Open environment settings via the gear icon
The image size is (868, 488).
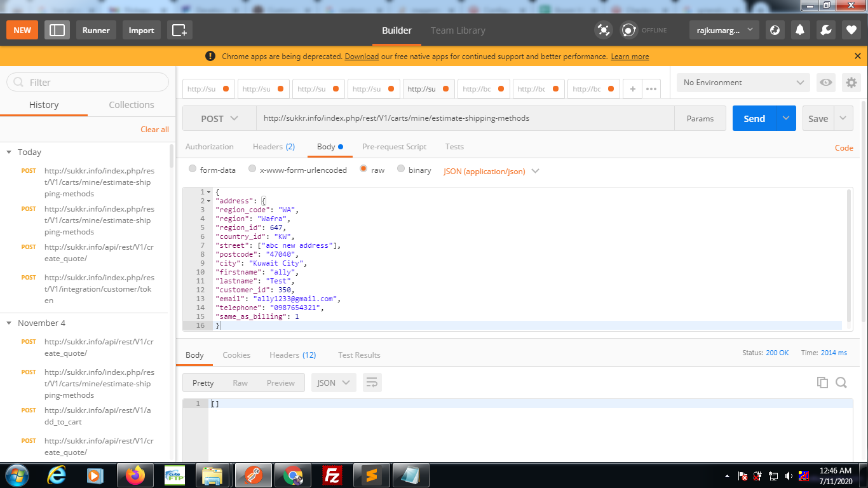[x=851, y=83]
